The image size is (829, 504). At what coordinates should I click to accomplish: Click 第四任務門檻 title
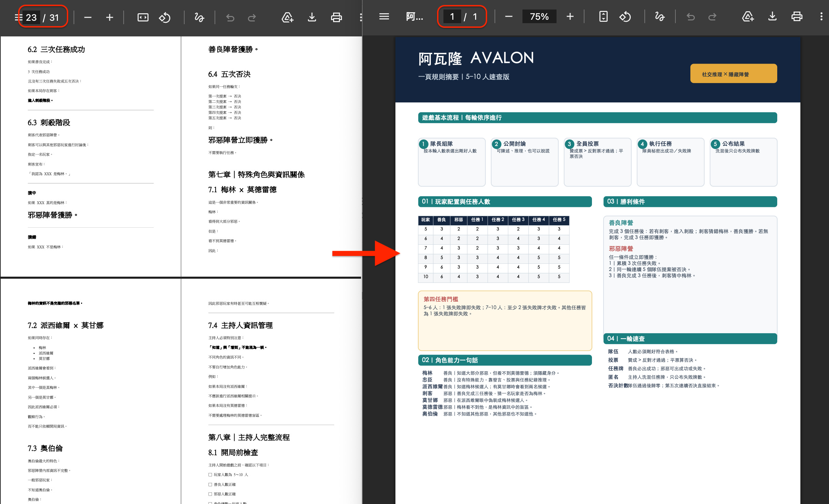pyautogui.click(x=441, y=299)
